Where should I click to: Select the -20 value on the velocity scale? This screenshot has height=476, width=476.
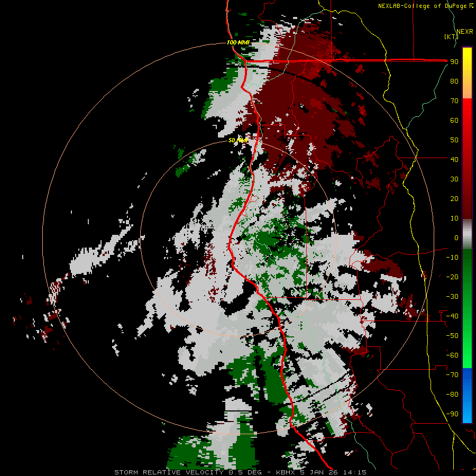tap(452, 277)
